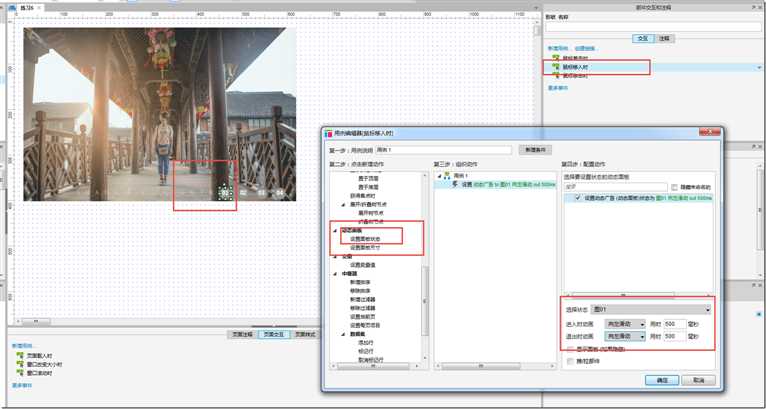Screen dimensions: 766x409
Task: Click the 窗口改变大小时 event icon
Action: [20, 365]
